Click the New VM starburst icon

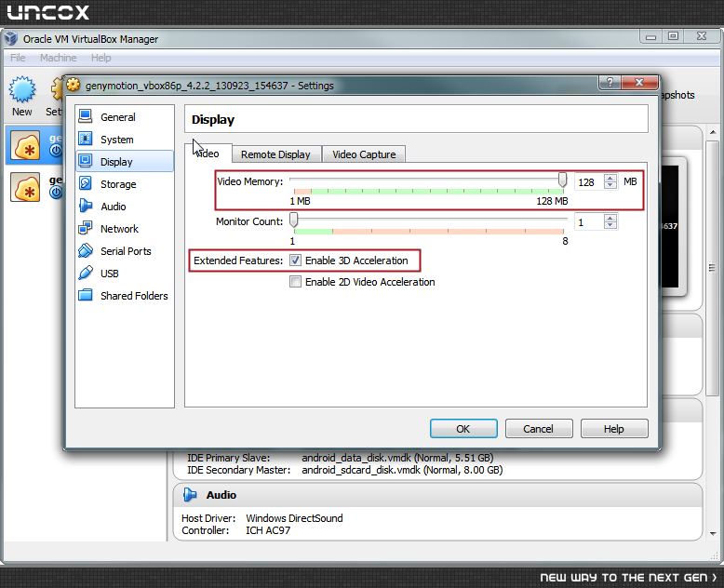(22, 89)
